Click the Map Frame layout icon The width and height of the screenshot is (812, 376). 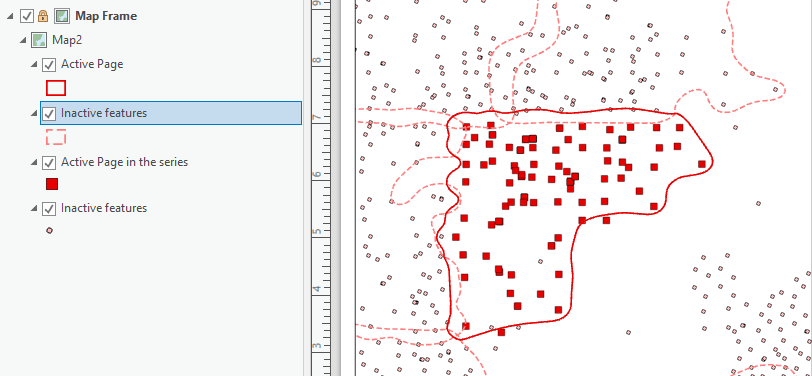coord(63,16)
